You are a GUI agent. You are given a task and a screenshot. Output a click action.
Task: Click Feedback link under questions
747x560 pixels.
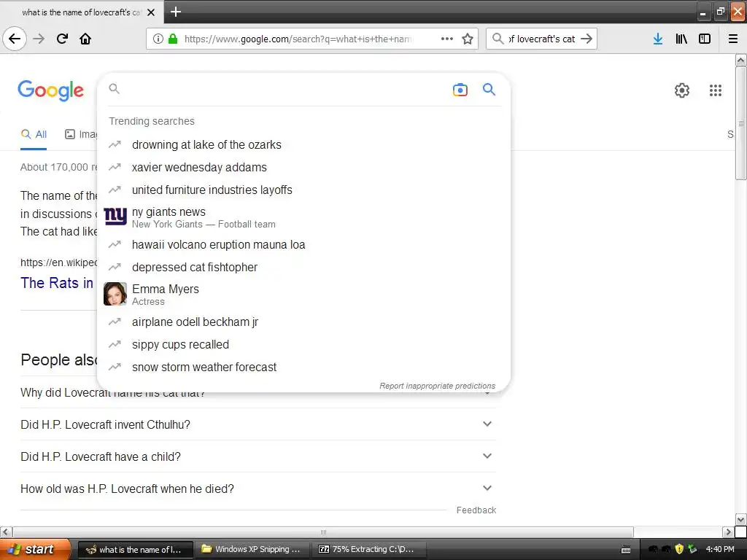476,510
